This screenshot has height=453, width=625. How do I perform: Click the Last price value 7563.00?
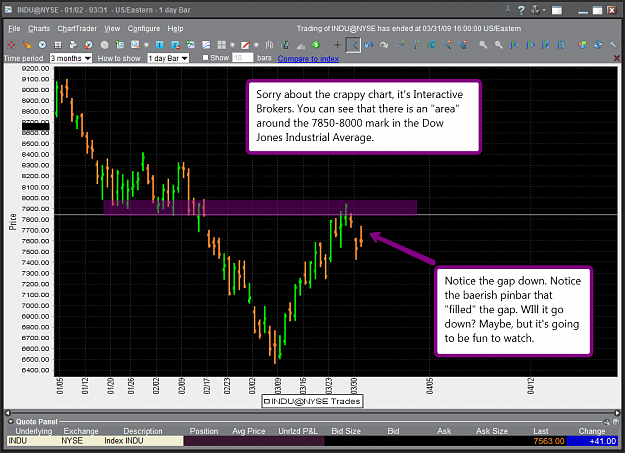click(548, 441)
